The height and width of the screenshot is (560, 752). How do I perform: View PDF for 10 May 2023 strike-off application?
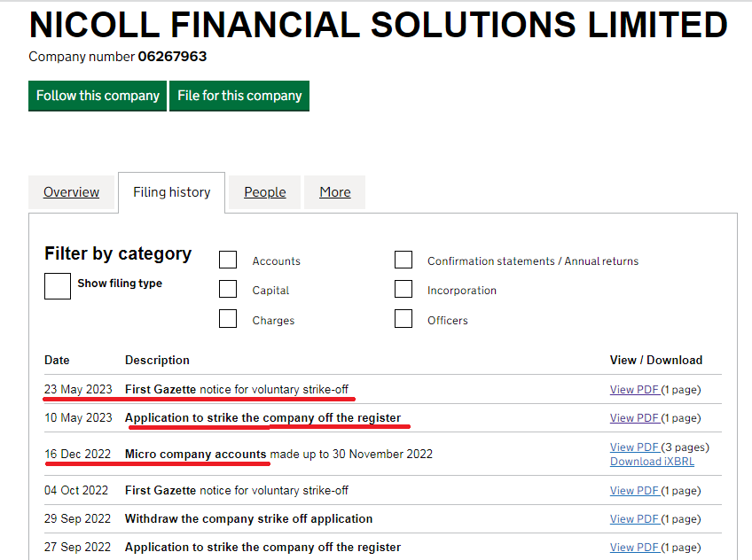coord(635,417)
